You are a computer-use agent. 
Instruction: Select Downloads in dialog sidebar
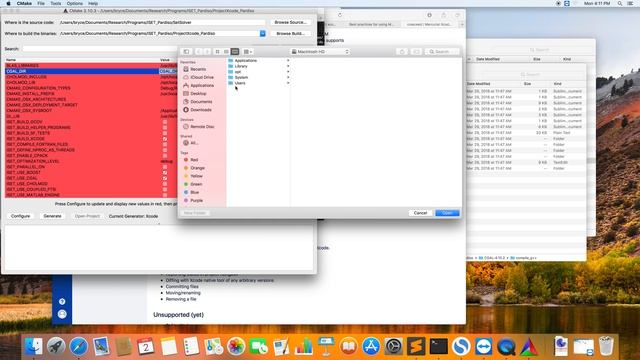[197, 110]
